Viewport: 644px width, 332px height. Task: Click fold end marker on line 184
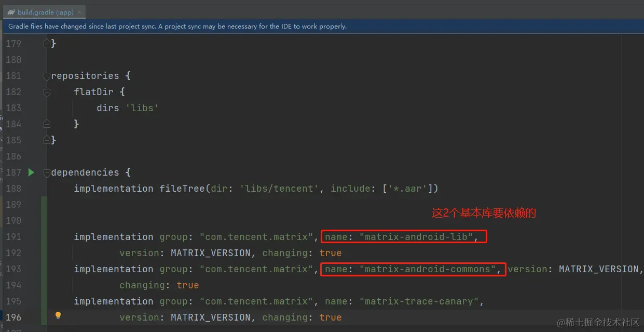[47, 124]
